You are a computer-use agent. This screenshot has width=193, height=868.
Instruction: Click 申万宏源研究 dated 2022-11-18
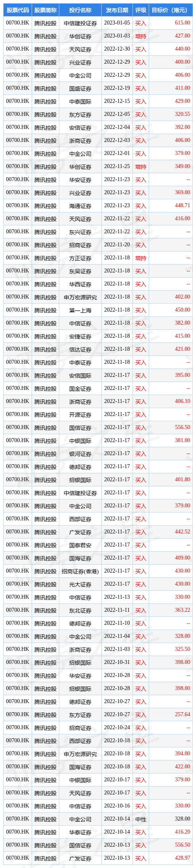(80, 297)
